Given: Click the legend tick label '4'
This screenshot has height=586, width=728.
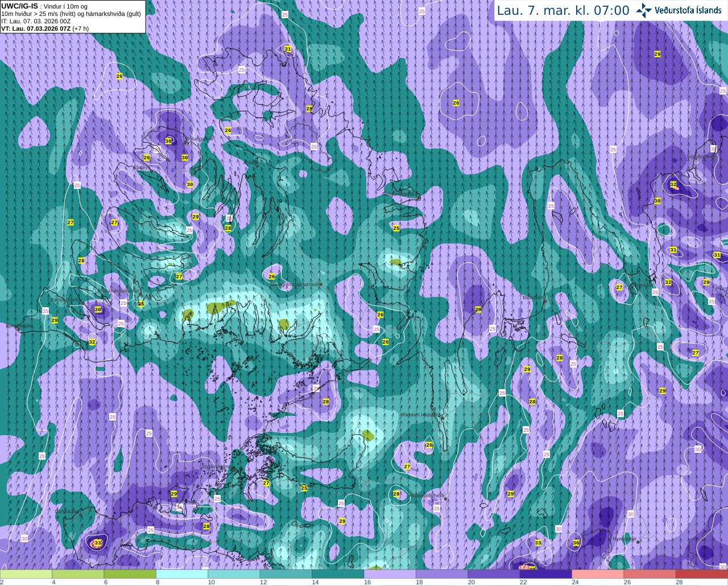Looking at the screenshot, I should click(53, 582).
